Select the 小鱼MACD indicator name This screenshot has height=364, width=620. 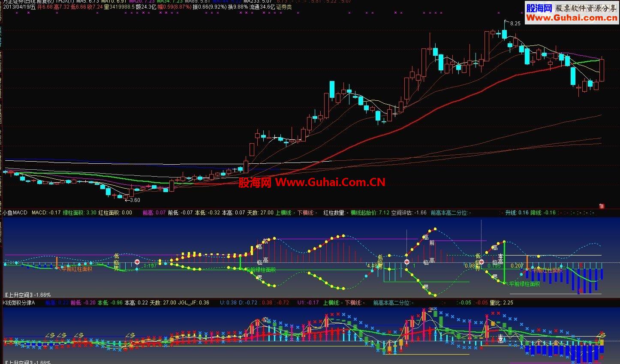[15, 213]
